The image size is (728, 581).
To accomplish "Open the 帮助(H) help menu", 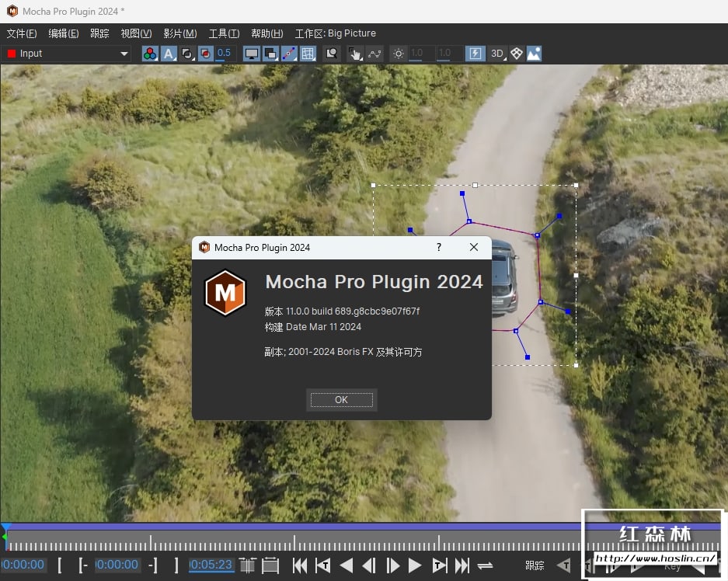I will 267,33.
